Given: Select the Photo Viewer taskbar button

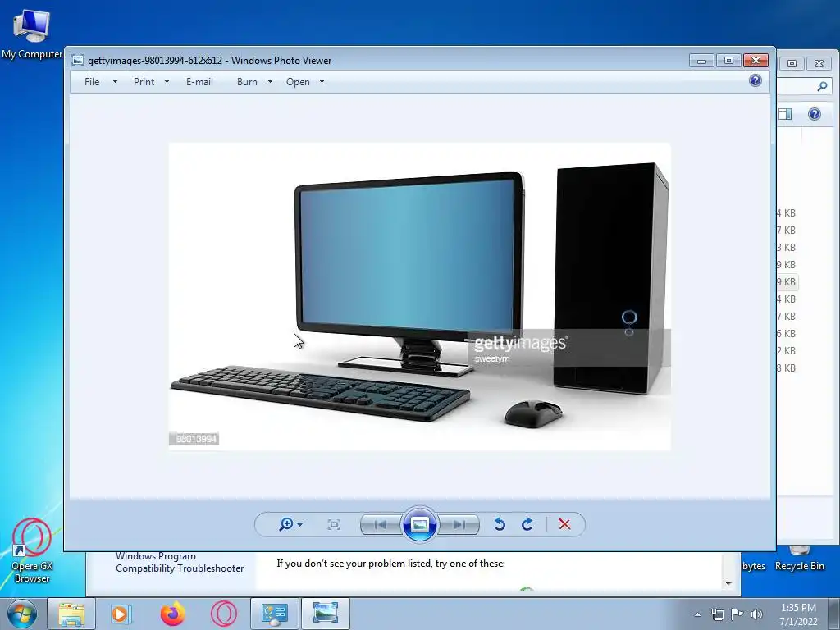Looking at the screenshot, I should point(325,614).
